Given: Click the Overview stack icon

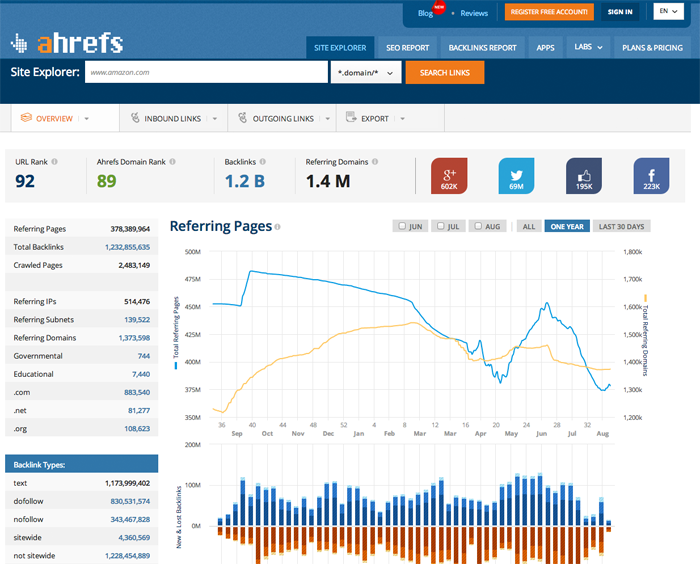Looking at the screenshot, I should 26,118.
